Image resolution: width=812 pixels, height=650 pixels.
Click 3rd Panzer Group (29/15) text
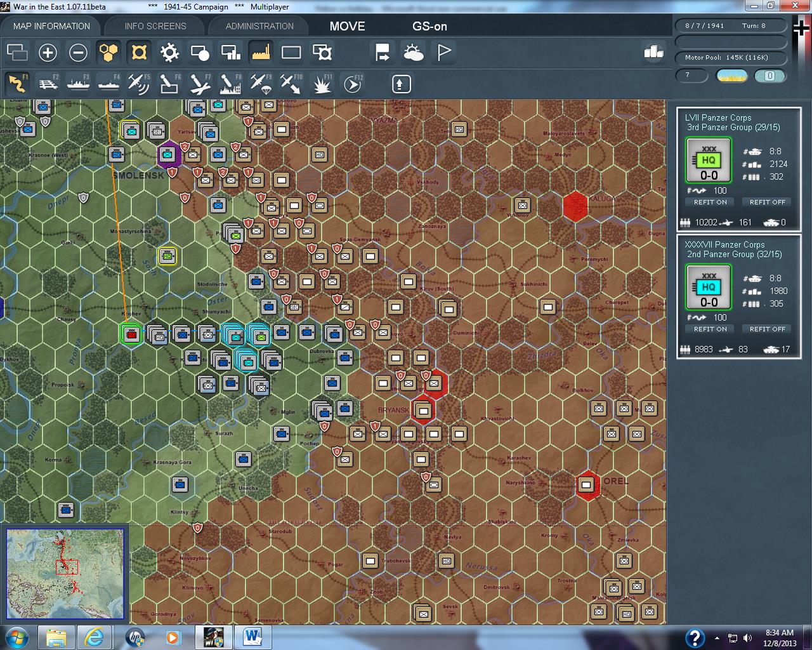coord(733,127)
